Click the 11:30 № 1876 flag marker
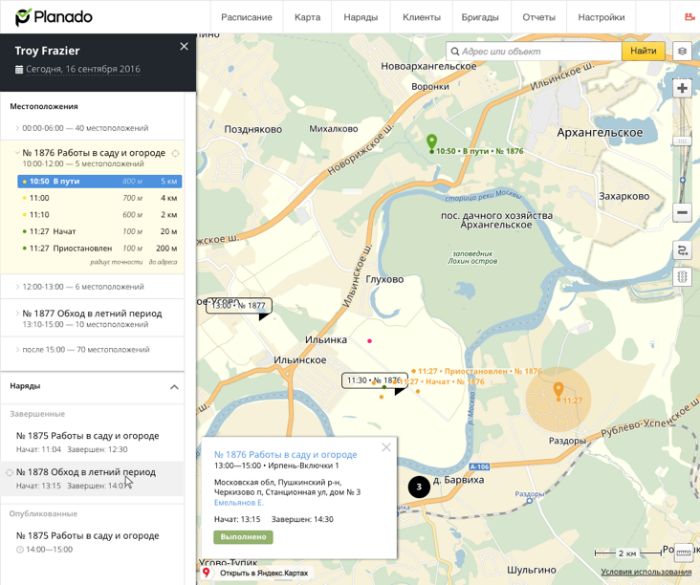Screen dimensions: 700x585 [375, 380]
